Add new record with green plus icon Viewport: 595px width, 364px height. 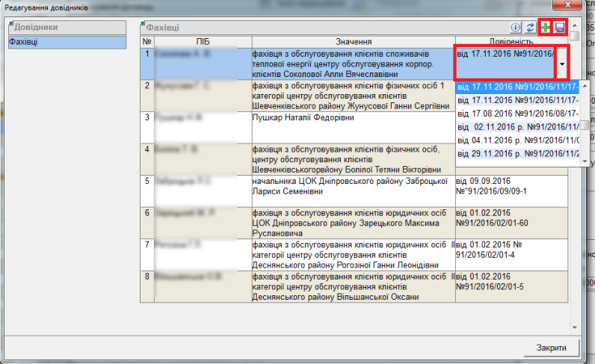546,27
